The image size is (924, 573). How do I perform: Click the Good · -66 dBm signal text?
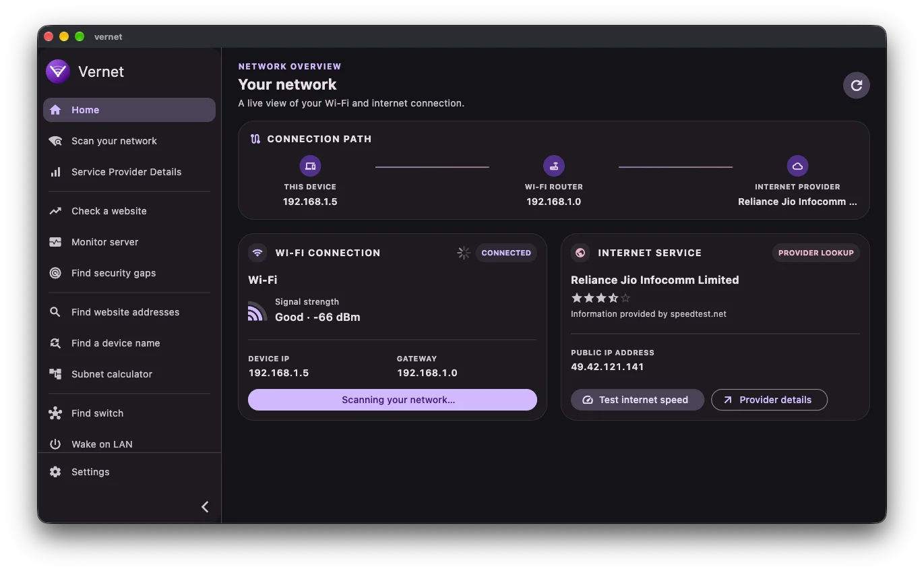tap(317, 317)
